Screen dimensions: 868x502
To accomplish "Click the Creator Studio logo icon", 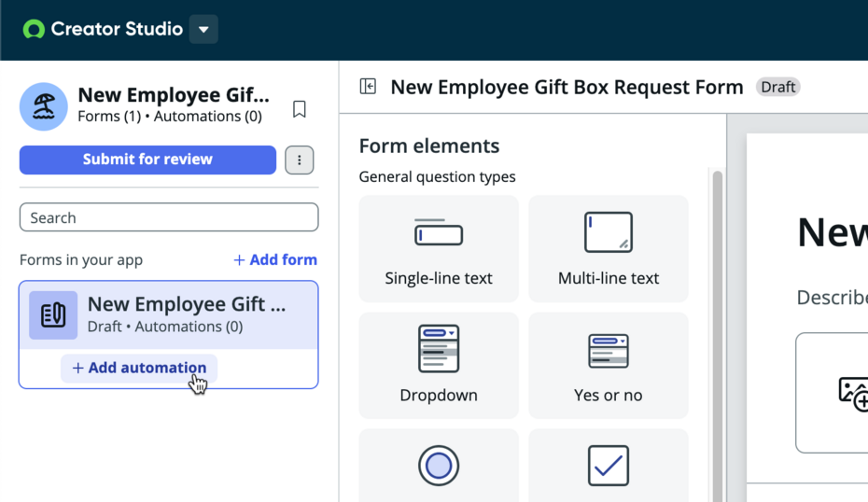I will (x=34, y=29).
